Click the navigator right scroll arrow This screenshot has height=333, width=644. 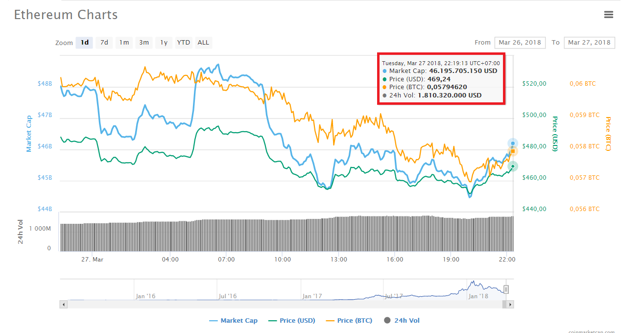pos(510,305)
